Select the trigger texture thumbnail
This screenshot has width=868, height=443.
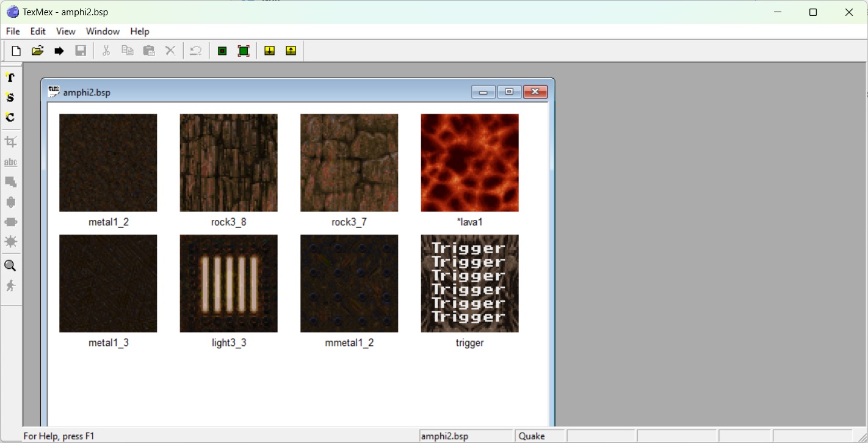pyautogui.click(x=470, y=284)
